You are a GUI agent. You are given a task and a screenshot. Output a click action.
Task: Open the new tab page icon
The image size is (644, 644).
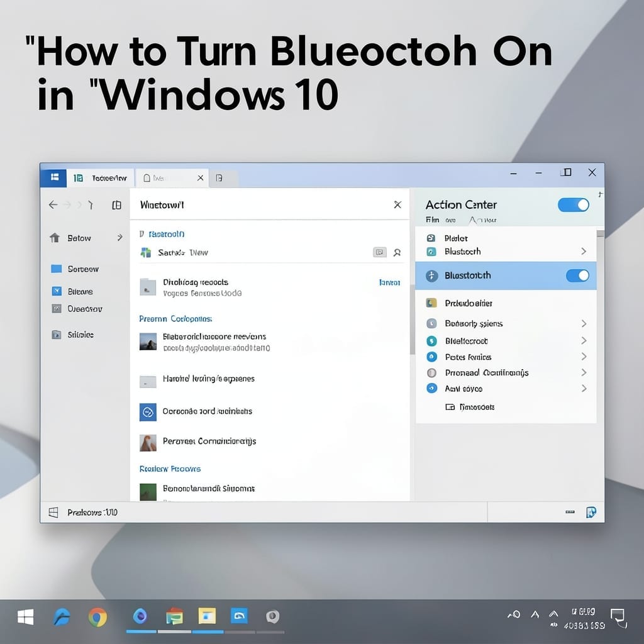219,178
